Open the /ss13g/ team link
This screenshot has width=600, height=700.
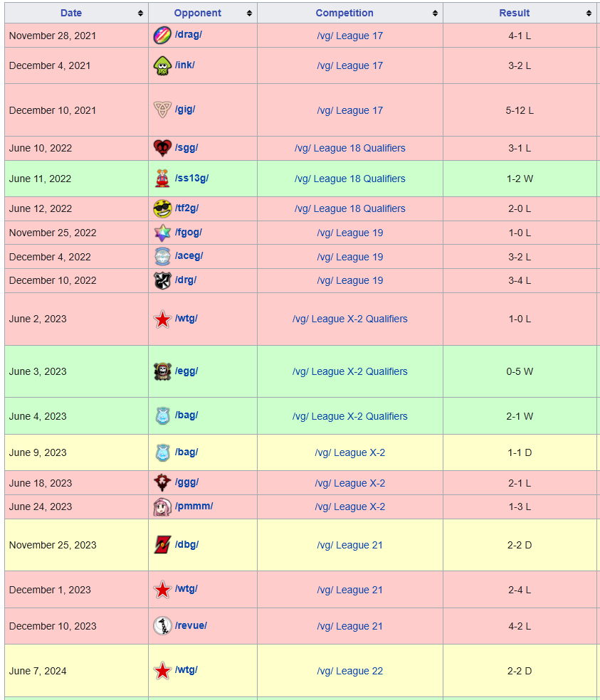pyautogui.click(x=191, y=178)
